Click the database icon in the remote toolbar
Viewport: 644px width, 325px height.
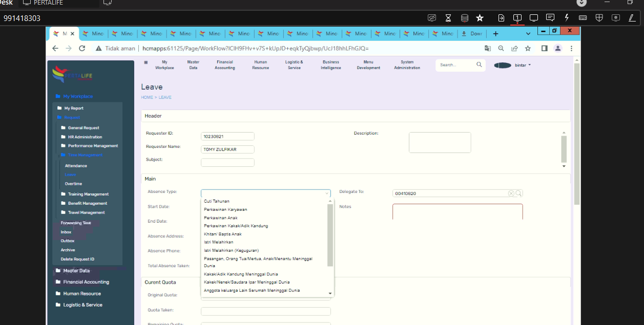click(465, 18)
